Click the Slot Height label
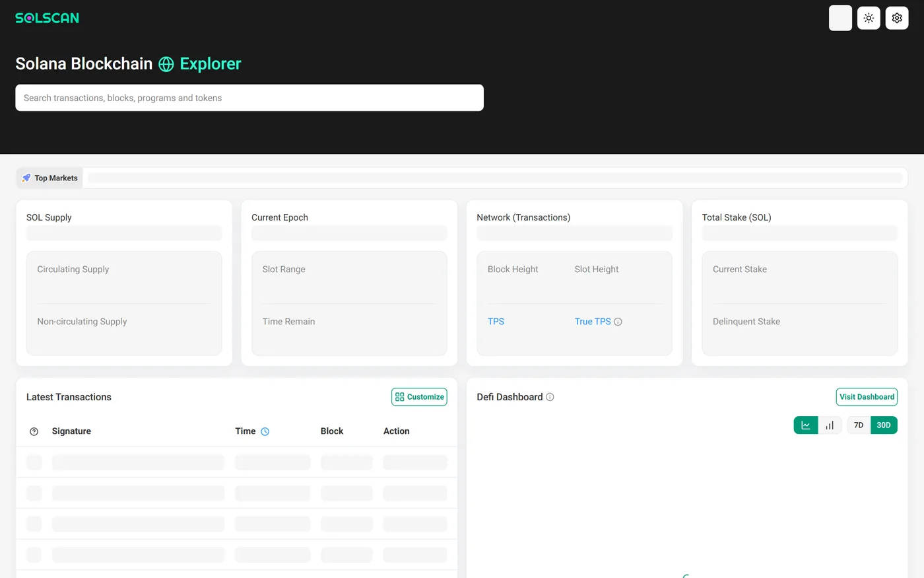The height and width of the screenshot is (578, 924). (597, 270)
